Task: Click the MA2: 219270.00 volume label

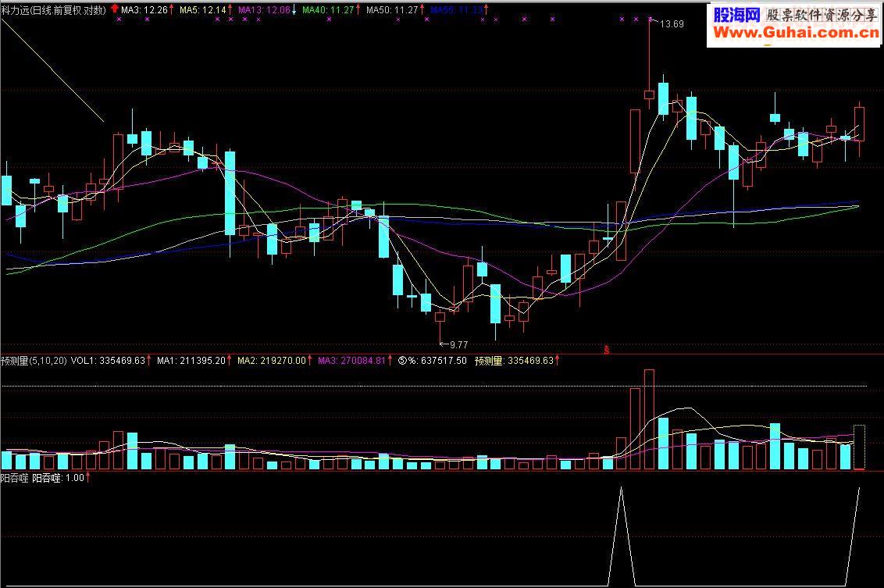Action: pos(271,360)
